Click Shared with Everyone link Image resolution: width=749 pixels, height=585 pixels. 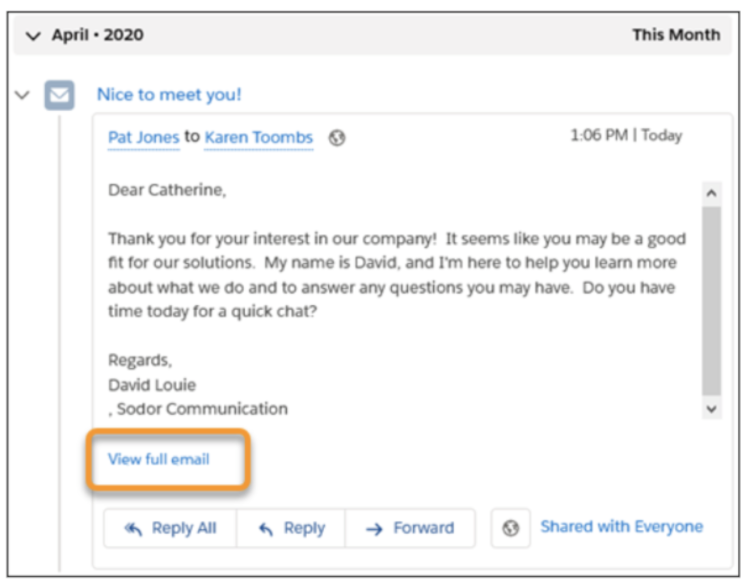tap(621, 526)
